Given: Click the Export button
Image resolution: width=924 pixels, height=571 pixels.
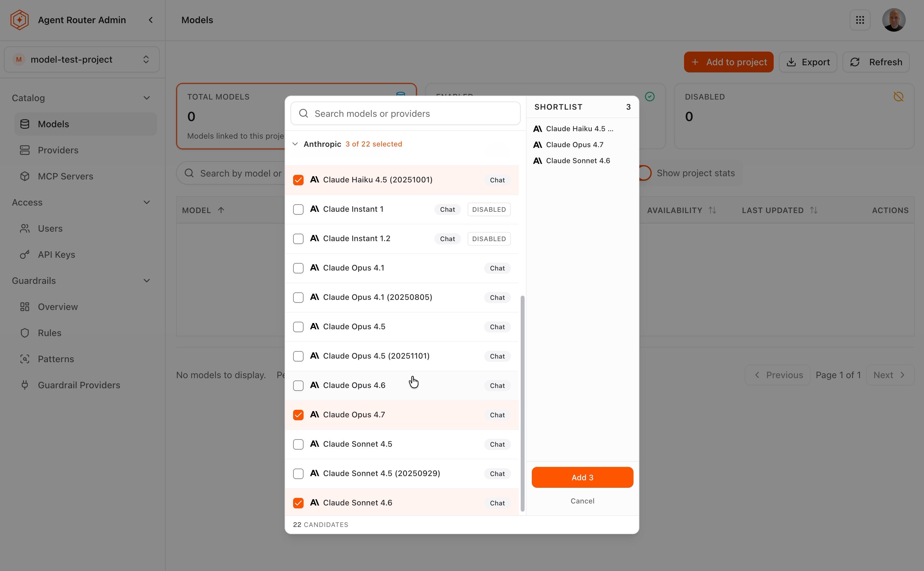Looking at the screenshot, I should point(808,62).
